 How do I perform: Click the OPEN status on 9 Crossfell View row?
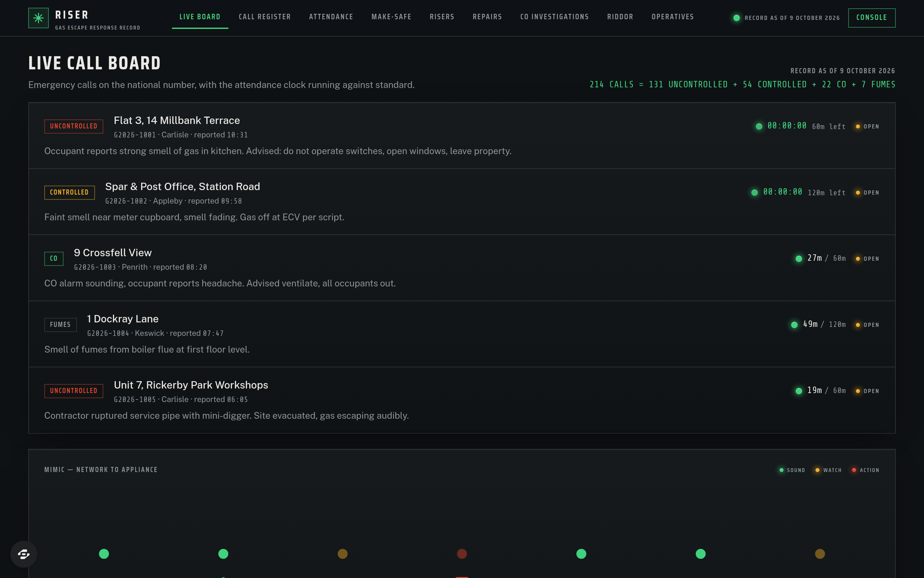tap(867, 259)
